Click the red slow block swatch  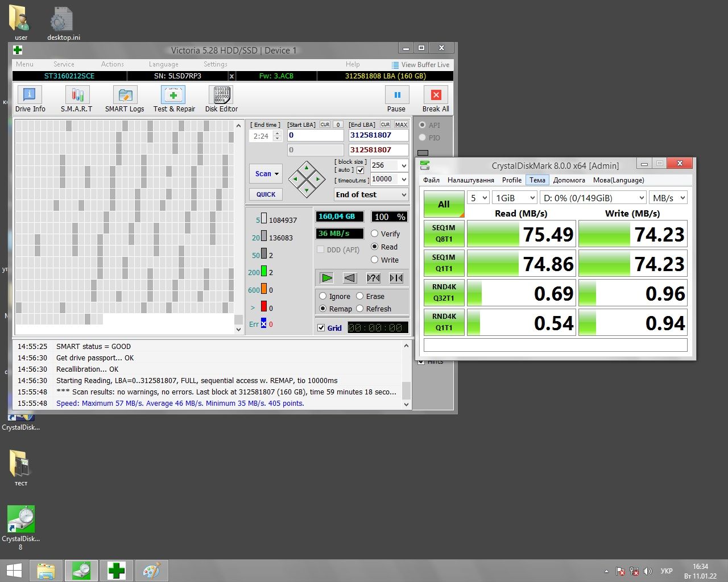click(264, 307)
